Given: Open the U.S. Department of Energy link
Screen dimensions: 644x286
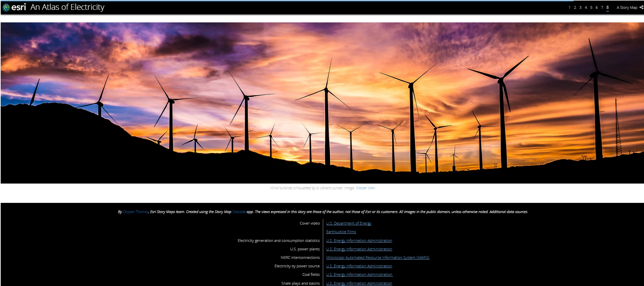Looking at the screenshot, I should (349, 223).
